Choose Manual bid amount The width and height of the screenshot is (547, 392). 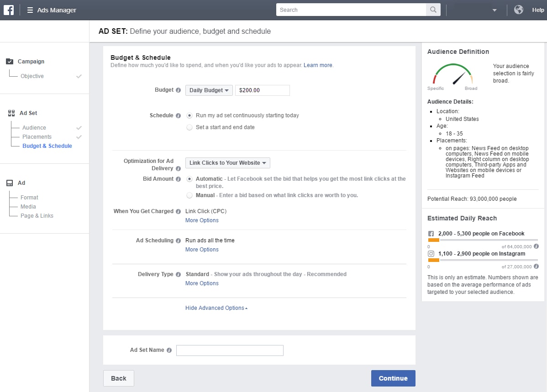click(x=189, y=195)
